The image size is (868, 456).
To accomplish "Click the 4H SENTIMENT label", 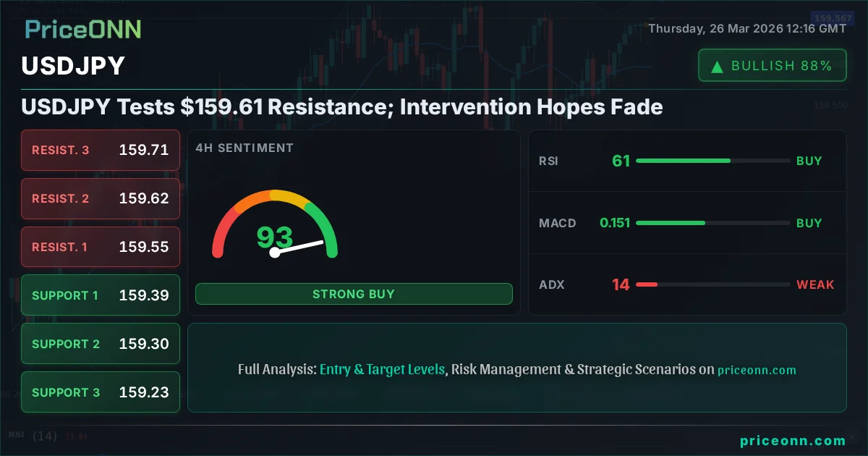I will click(244, 148).
